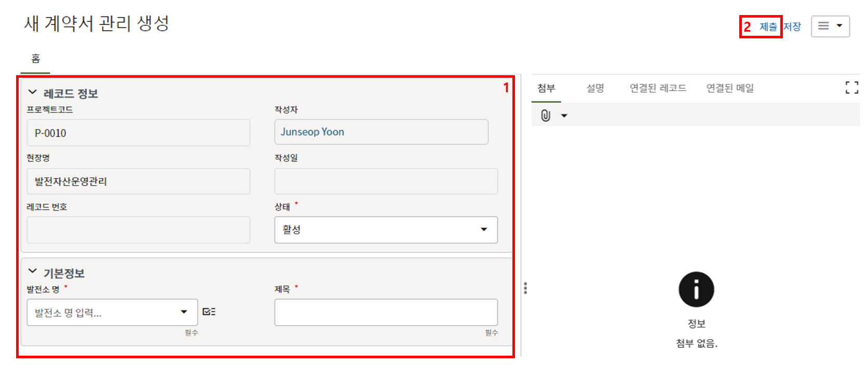
Task: Select the 첨부 tab
Action: tap(546, 88)
